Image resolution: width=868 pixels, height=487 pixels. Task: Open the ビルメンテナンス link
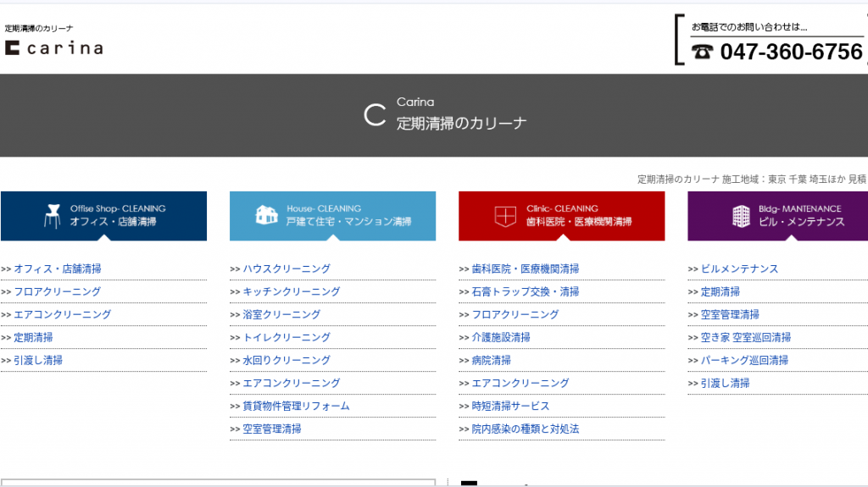pyautogui.click(x=739, y=269)
